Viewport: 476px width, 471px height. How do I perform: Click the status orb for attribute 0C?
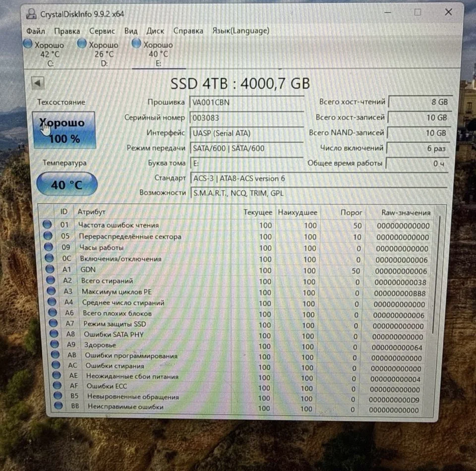[x=49, y=258]
